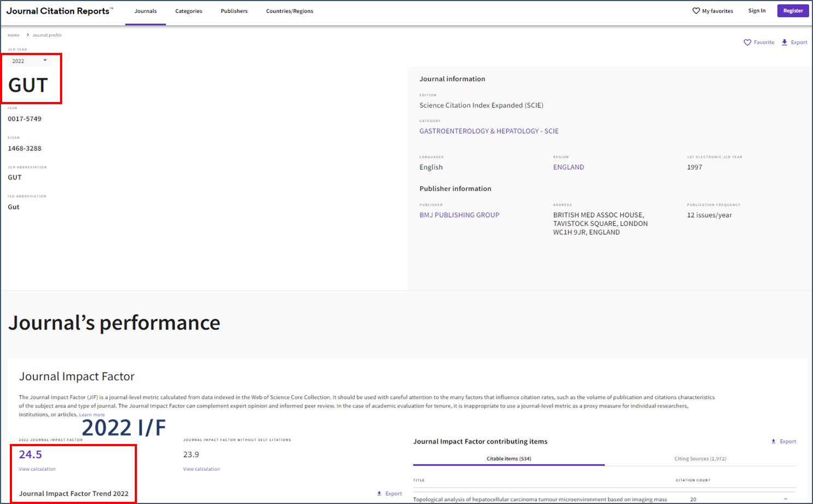The height and width of the screenshot is (504, 813).
Task: Click the heart icon beside My favorites
Action: pyautogui.click(x=696, y=11)
